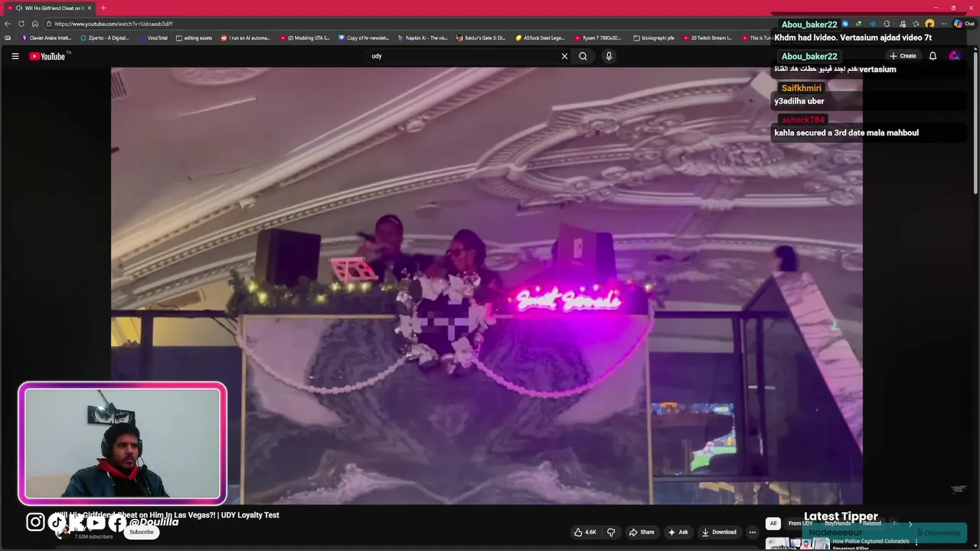Open a new browser tab with the plus
Image resolution: width=980 pixels, height=551 pixels.
(x=103, y=8)
